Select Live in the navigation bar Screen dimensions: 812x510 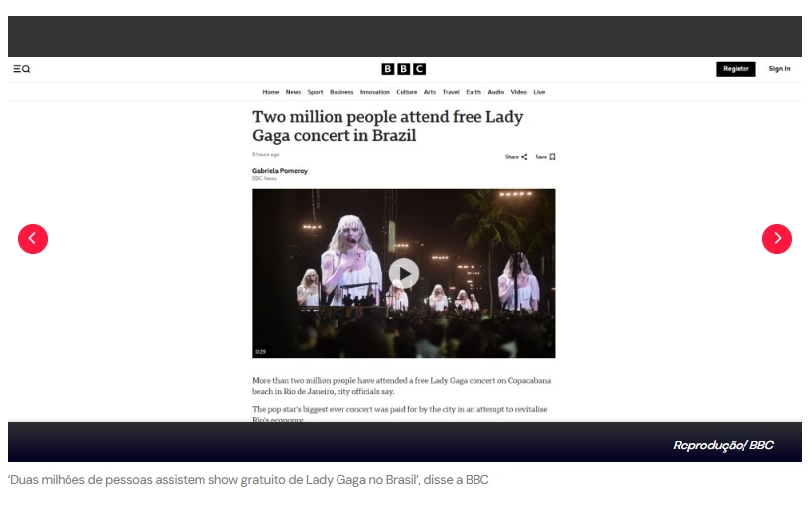click(539, 92)
